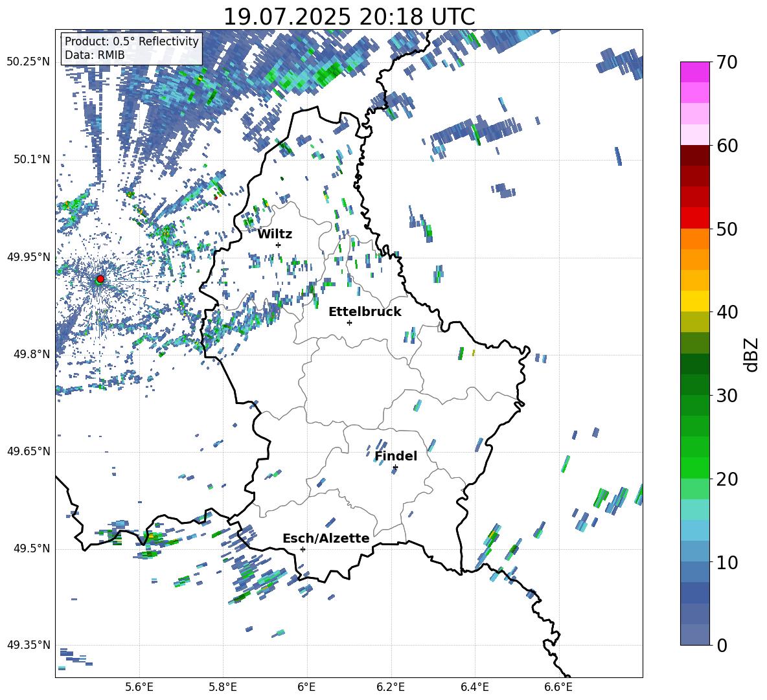Click the 'Product: 0.5° Reflectivity' label
This screenshot has height=700, width=767.
tap(132, 41)
